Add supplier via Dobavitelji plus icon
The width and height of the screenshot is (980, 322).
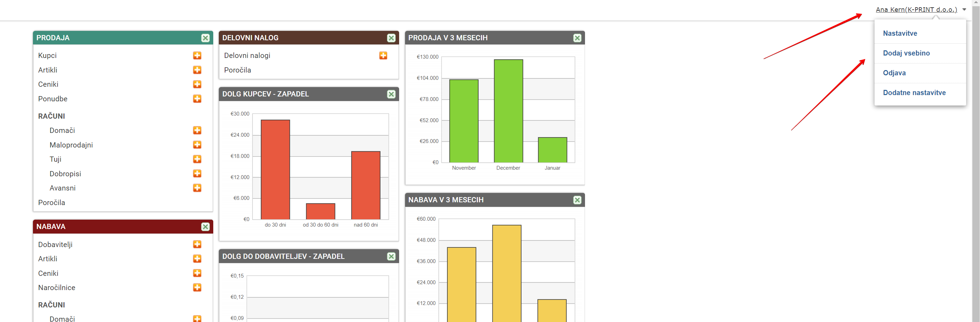click(197, 244)
